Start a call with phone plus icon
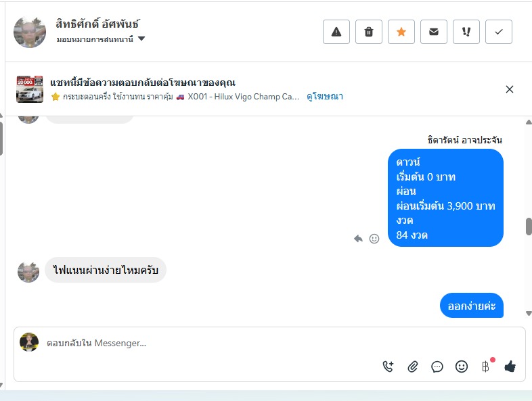532x401 pixels. coord(388,367)
